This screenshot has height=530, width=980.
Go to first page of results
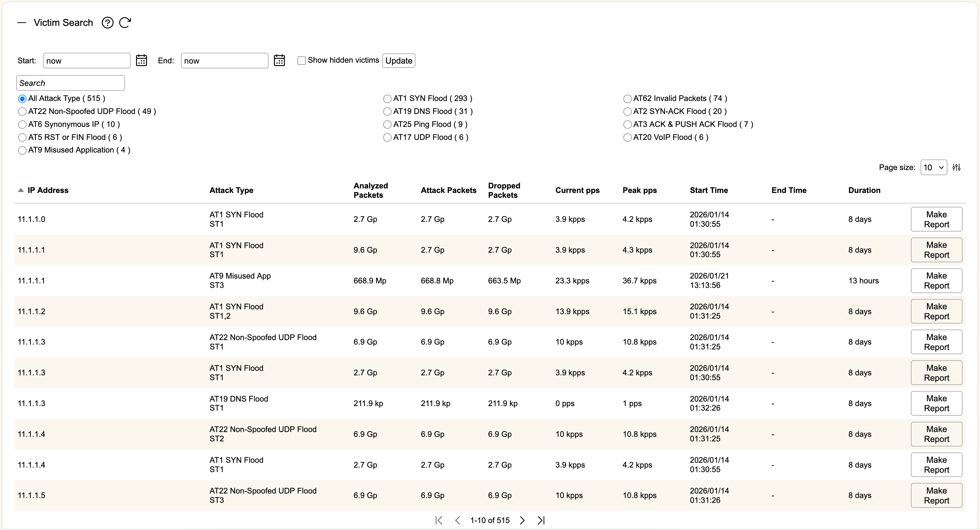point(439,520)
